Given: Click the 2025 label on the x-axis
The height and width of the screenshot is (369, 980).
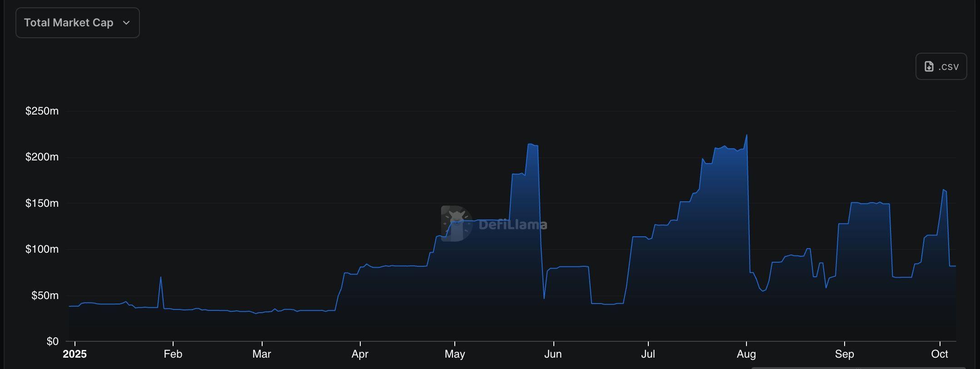Looking at the screenshot, I should 75,354.
